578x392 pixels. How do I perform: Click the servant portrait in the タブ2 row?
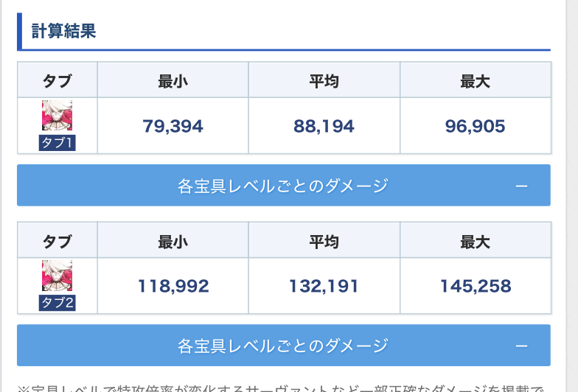click(57, 276)
